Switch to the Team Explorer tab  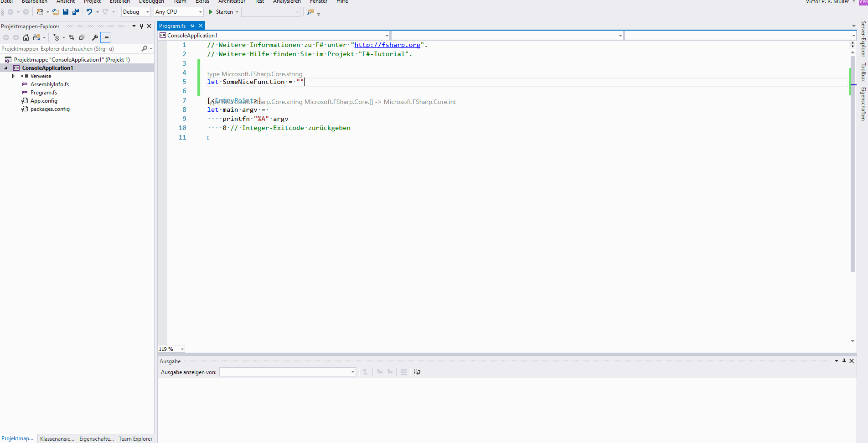[135, 438]
